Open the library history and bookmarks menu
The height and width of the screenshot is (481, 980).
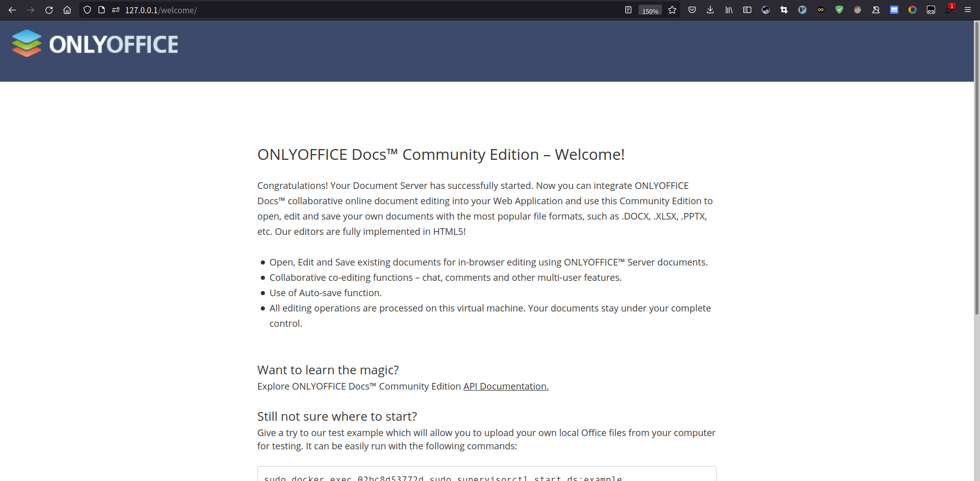[729, 10]
